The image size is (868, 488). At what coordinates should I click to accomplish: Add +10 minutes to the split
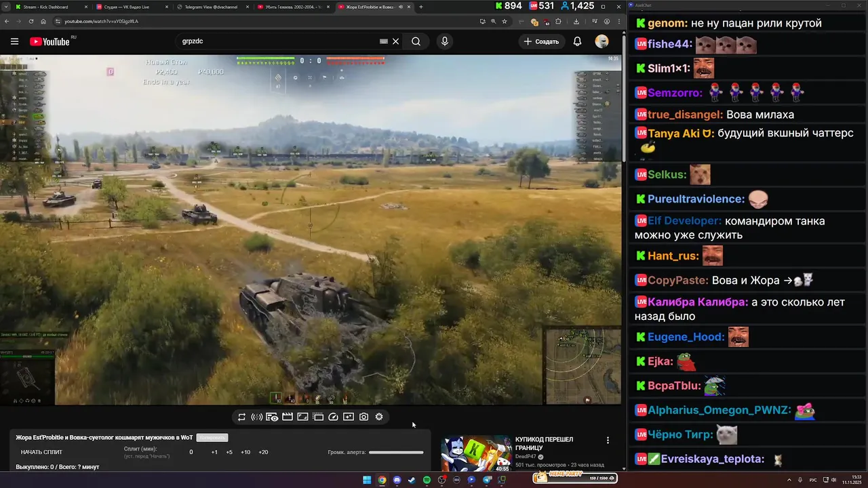click(x=245, y=452)
